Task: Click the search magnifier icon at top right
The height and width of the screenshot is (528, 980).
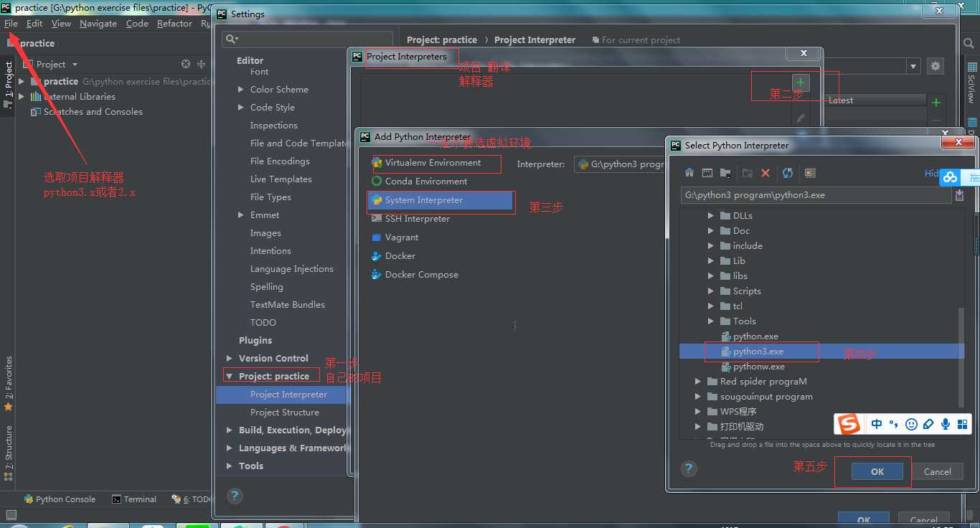Action: pos(968,44)
